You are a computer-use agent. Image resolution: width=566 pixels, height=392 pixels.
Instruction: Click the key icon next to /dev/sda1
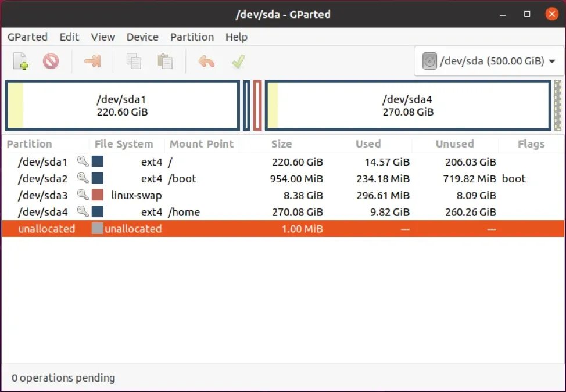83,161
